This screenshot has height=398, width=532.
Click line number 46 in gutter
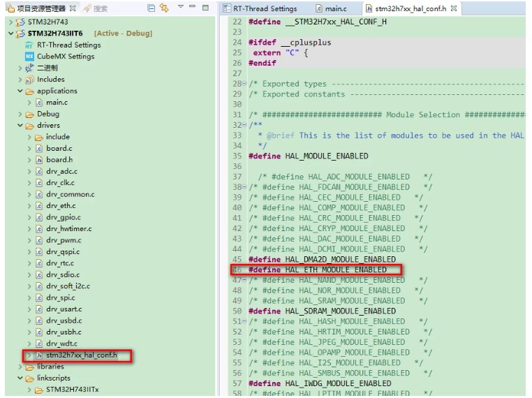(x=237, y=270)
